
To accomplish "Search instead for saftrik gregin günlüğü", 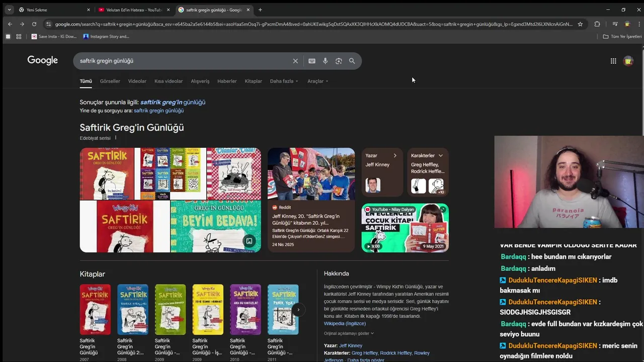I will [158, 111].
